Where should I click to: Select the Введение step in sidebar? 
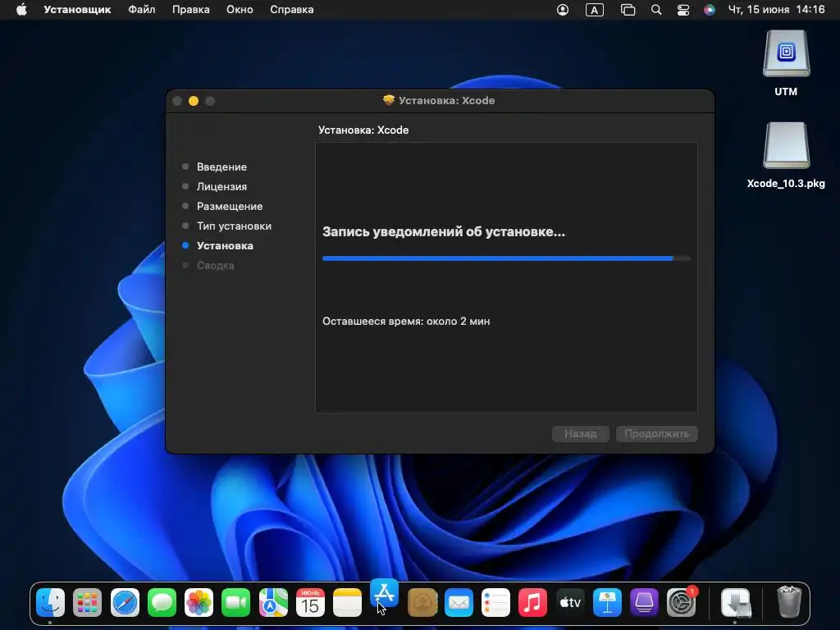(x=221, y=167)
